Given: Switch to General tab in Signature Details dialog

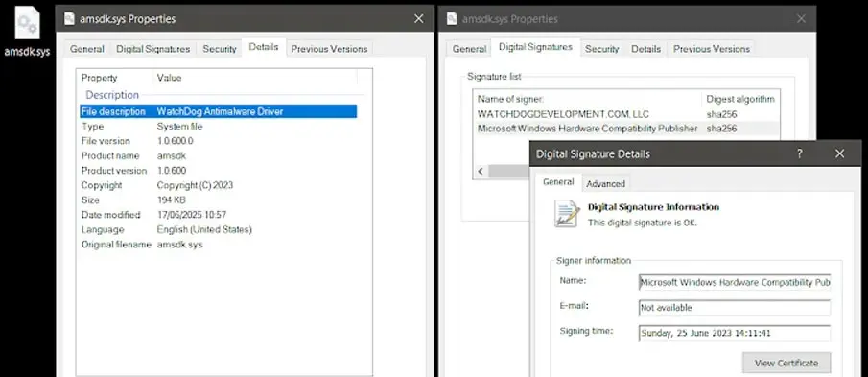Looking at the screenshot, I should tap(558, 182).
